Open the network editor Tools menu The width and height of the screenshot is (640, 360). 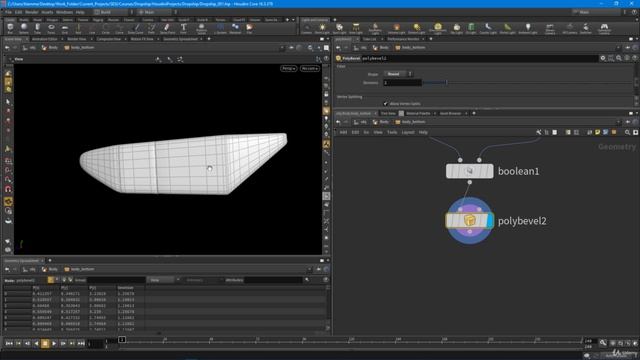[x=392, y=132]
